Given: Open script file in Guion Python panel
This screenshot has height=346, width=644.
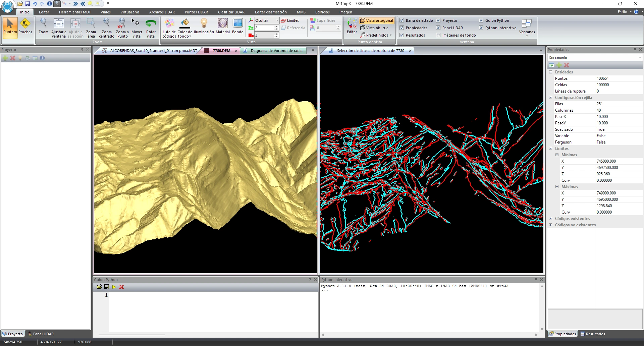Looking at the screenshot, I should 99,287.
